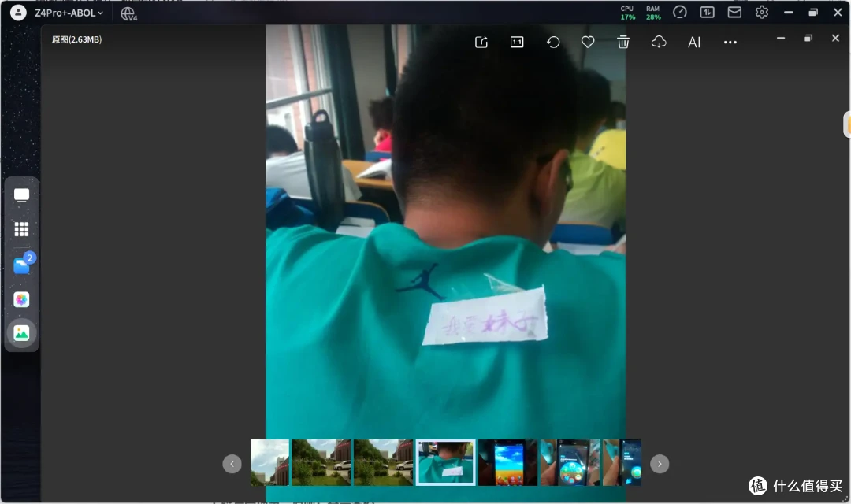Minimize the main application window
Image resolution: width=851 pixels, height=504 pixels.
(x=789, y=13)
